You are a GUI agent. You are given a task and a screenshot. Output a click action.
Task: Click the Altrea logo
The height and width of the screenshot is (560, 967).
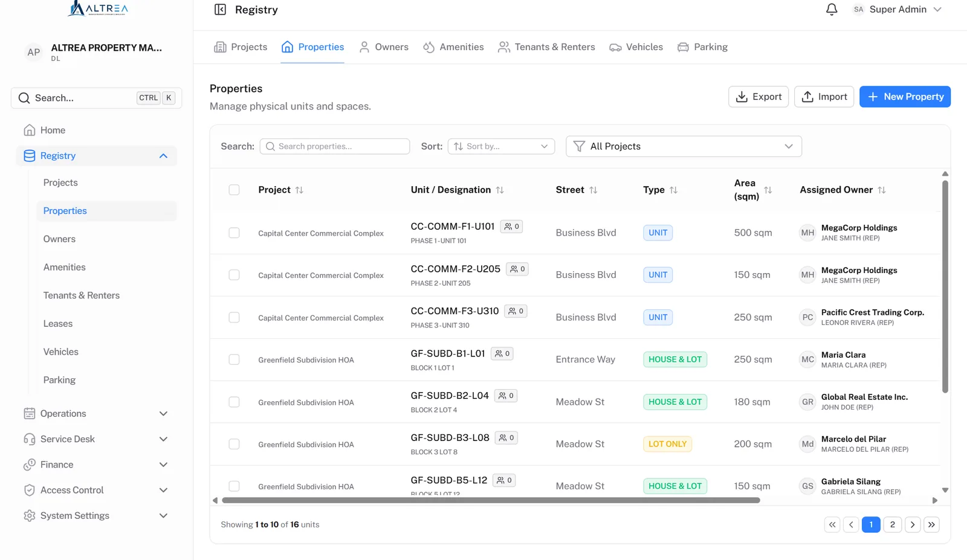pyautogui.click(x=97, y=8)
